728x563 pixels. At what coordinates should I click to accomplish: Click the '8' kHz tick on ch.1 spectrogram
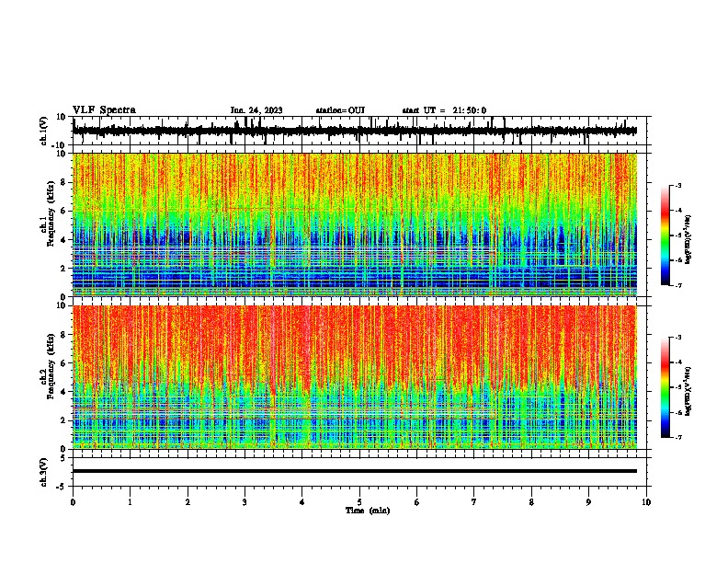tap(64, 182)
